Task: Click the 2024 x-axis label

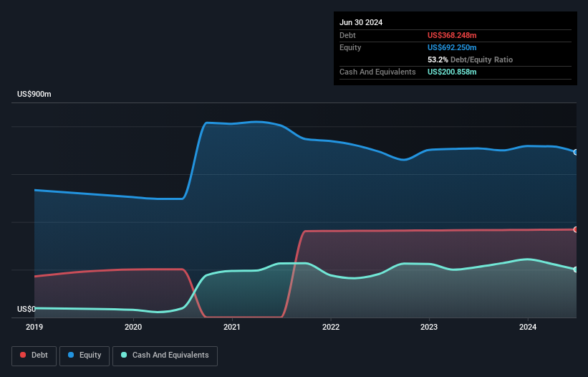Action: click(528, 327)
